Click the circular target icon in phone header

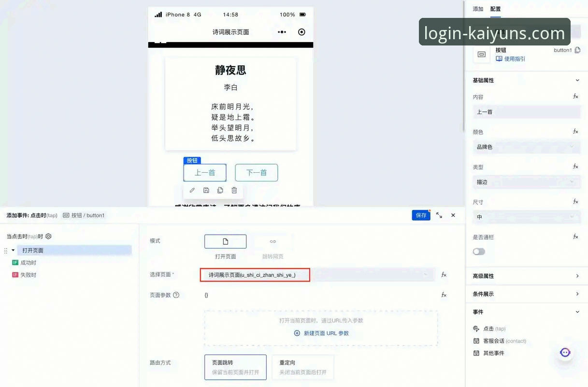pyautogui.click(x=302, y=32)
